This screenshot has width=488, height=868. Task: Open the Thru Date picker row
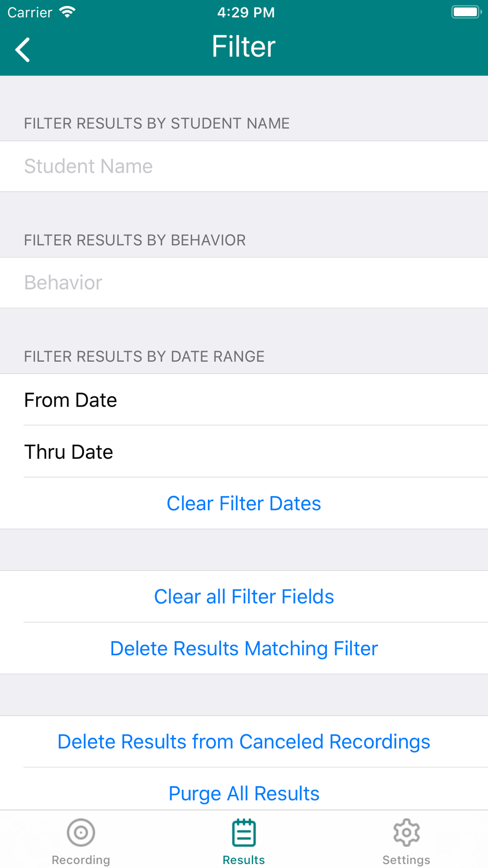point(244,452)
